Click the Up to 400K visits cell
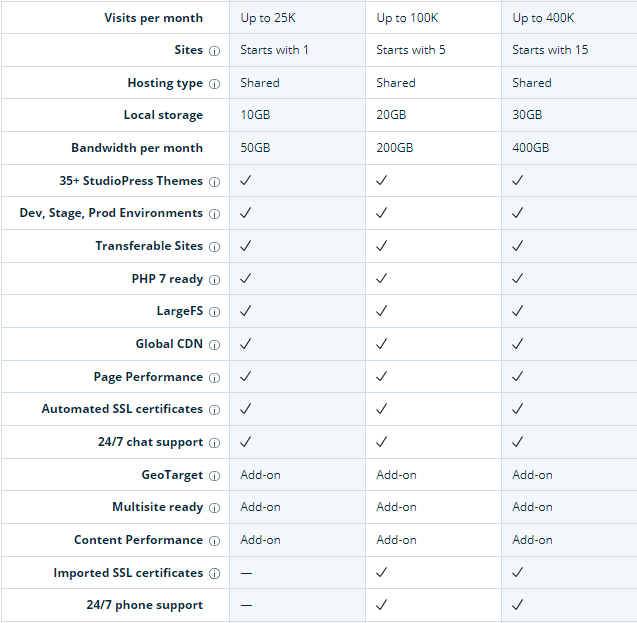637x623 pixels. pyautogui.click(x=545, y=18)
